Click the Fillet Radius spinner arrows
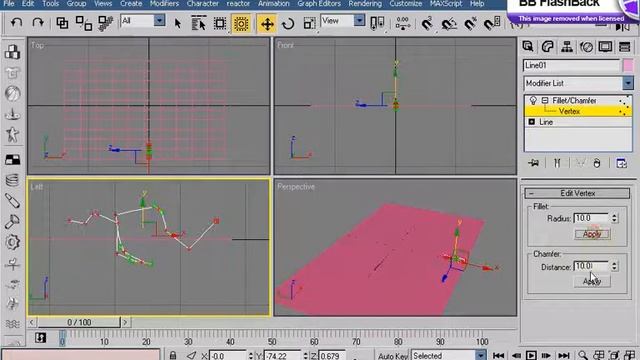640x360 pixels. (x=614, y=218)
